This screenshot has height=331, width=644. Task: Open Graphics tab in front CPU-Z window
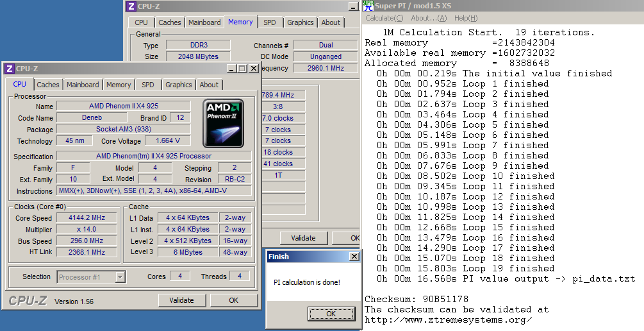179,85
